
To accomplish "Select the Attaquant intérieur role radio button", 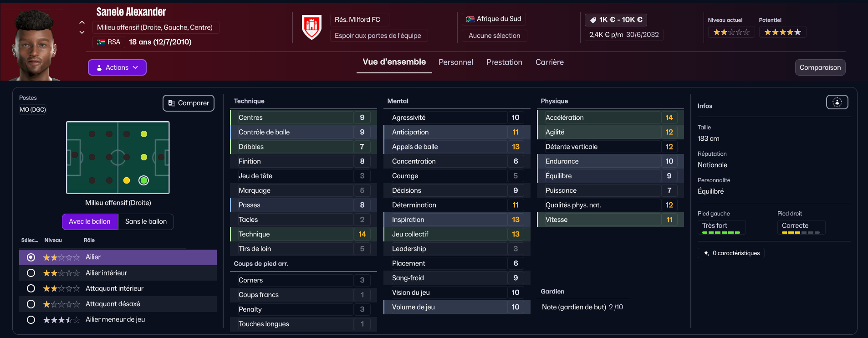I will point(31,288).
